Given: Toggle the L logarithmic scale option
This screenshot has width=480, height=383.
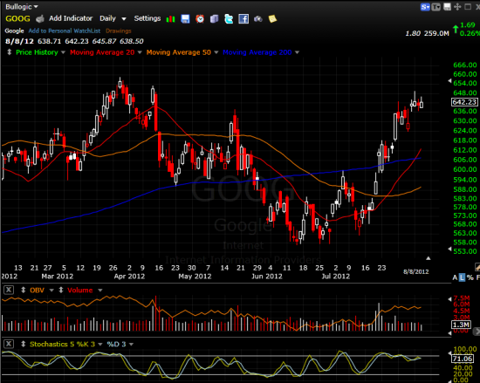Looking at the screenshot, I should [x=462, y=277].
